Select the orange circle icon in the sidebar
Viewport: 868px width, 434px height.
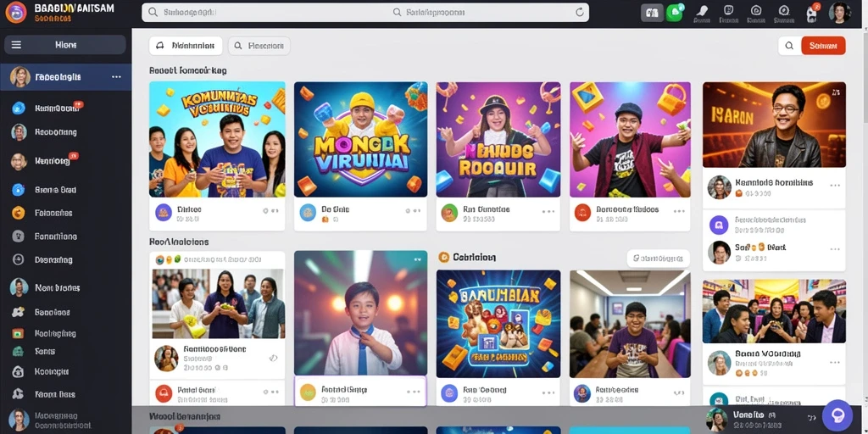pyautogui.click(x=19, y=213)
